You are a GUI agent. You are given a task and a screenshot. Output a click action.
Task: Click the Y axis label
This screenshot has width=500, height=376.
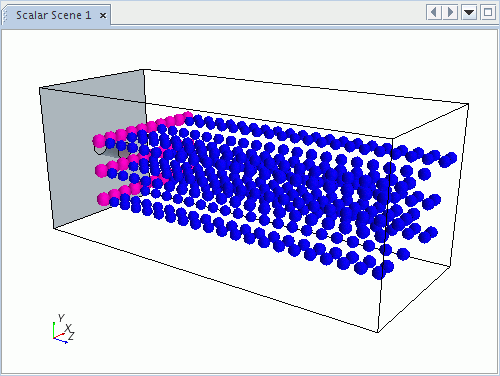61,318
